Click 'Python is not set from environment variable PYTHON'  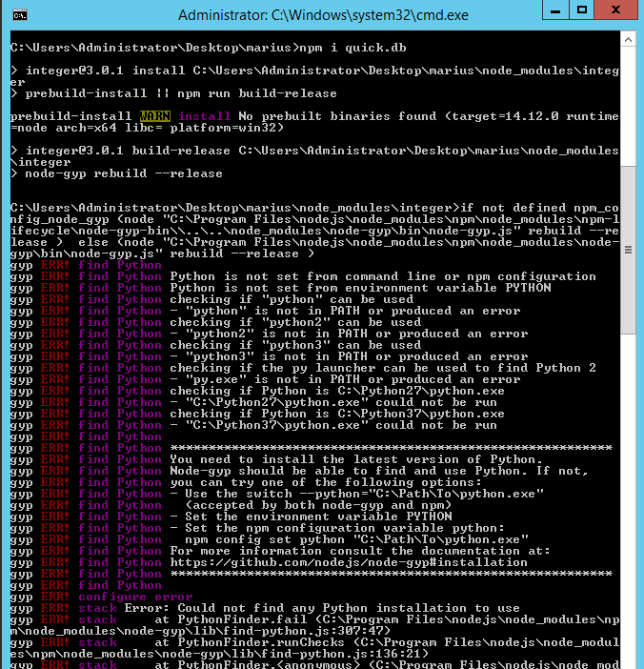point(360,288)
